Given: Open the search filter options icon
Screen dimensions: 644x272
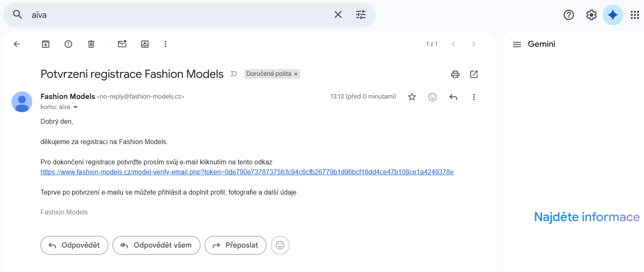Looking at the screenshot, I should tap(361, 15).
